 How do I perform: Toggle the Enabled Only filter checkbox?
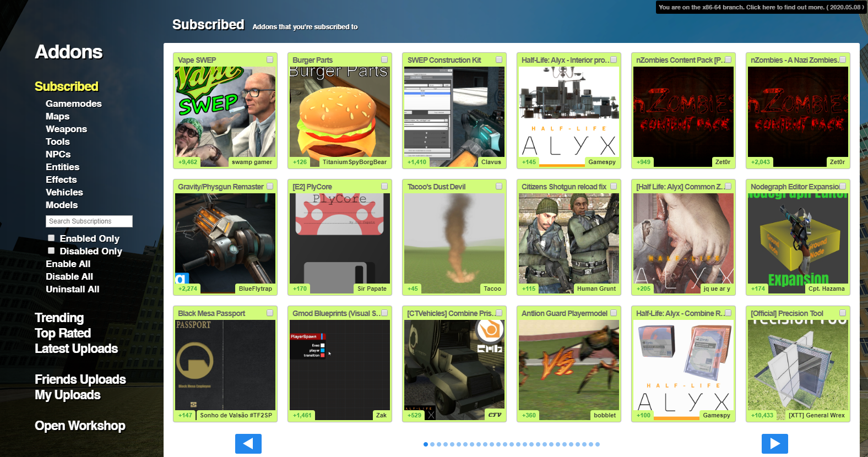tap(51, 238)
